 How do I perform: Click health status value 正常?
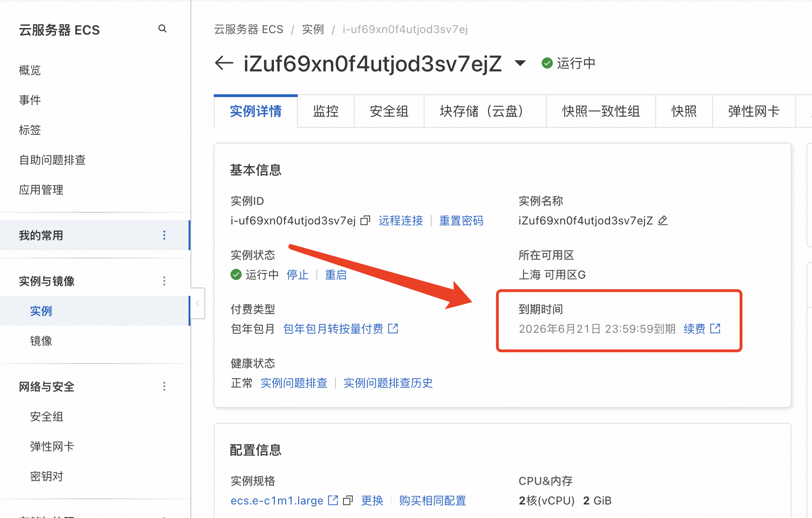[x=242, y=383]
